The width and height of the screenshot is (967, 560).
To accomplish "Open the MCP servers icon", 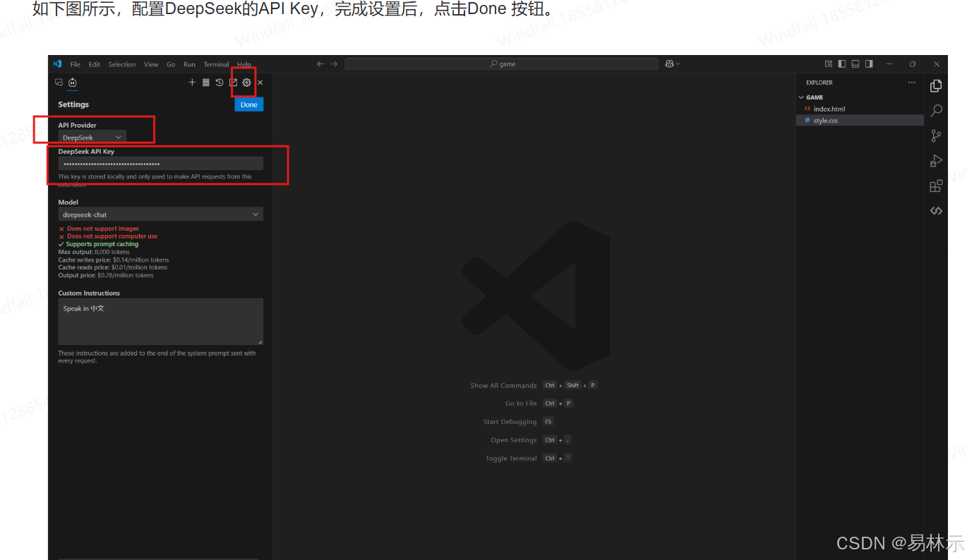I will click(206, 83).
